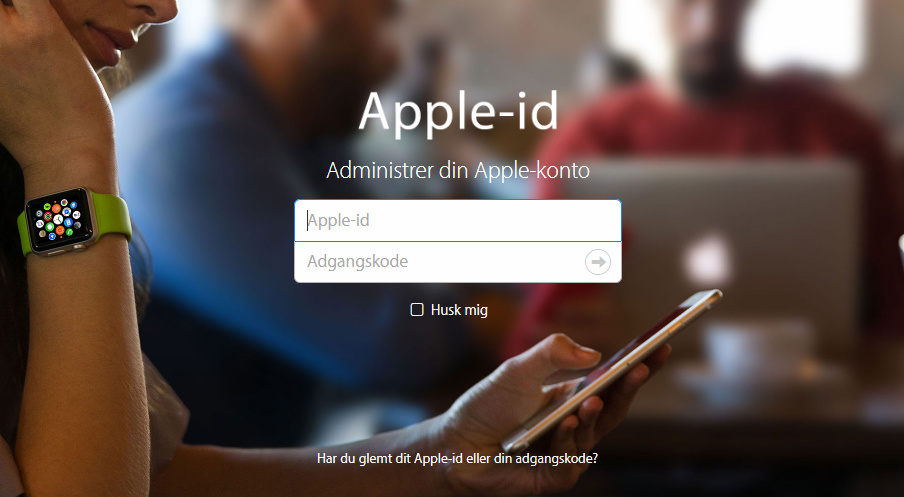Click "Administrer din Apple-konto" subtitle

click(x=458, y=171)
